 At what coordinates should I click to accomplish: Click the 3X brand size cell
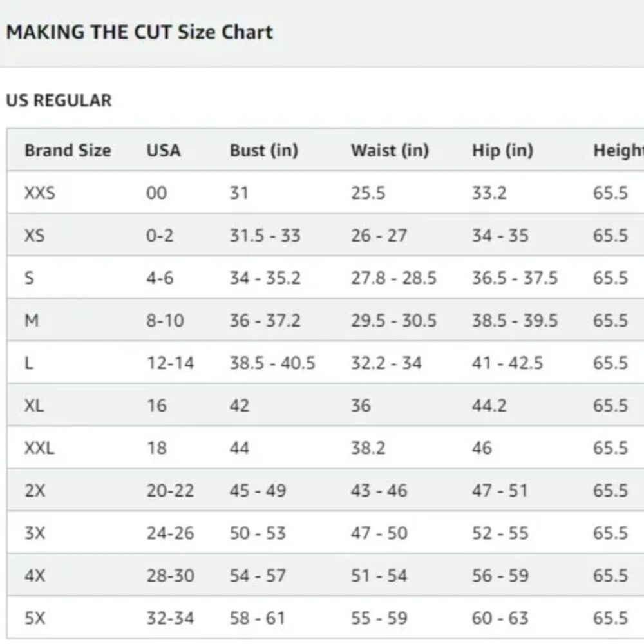35,533
